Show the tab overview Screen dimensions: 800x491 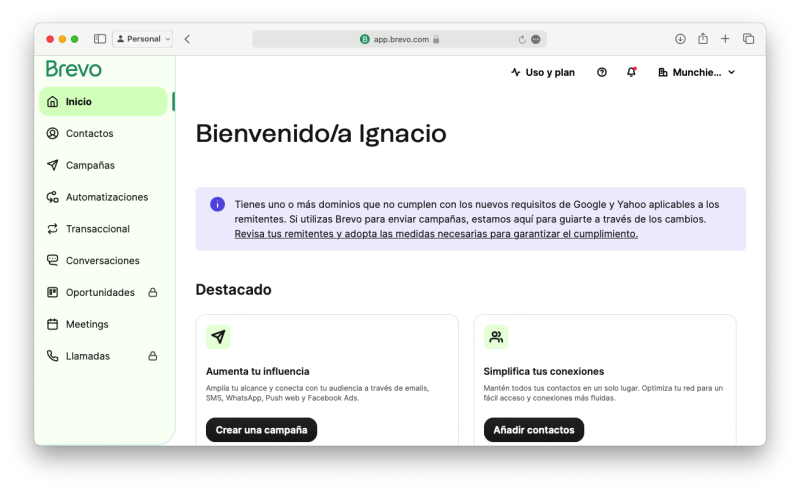748,39
